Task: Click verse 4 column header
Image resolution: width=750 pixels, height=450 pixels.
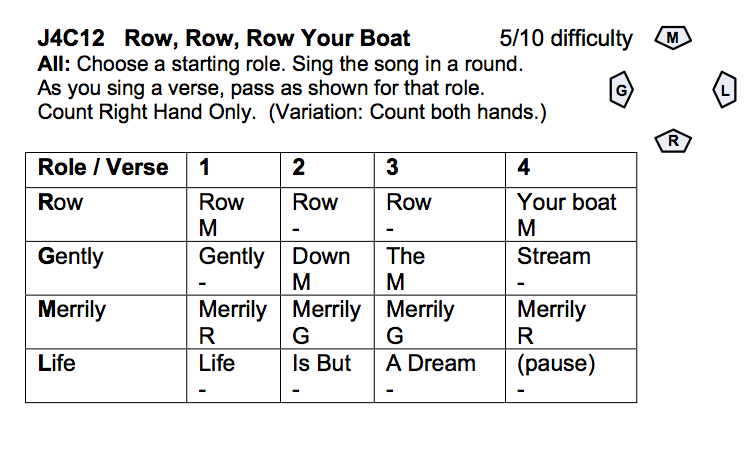Action: [571, 170]
